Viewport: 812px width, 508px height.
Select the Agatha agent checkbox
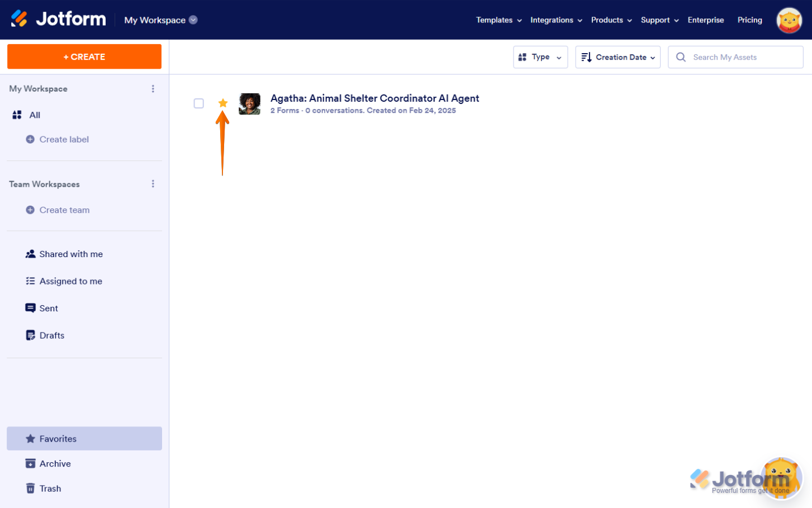(198, 103)
